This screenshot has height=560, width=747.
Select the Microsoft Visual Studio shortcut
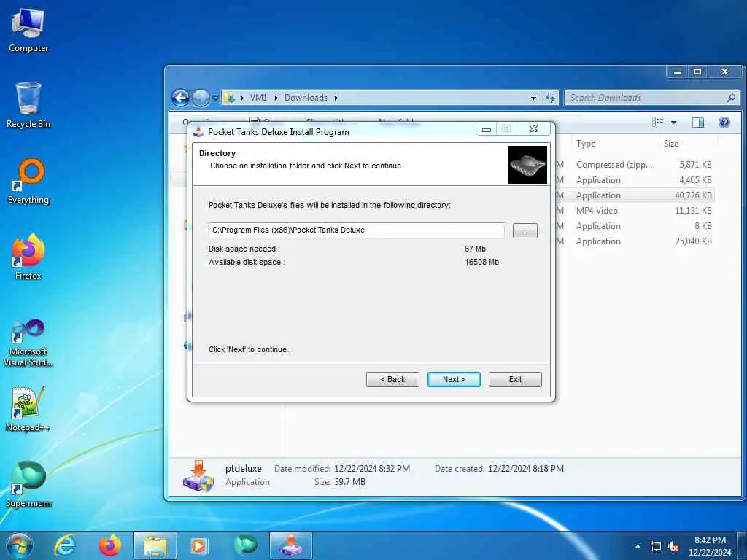tap(28, 343)
